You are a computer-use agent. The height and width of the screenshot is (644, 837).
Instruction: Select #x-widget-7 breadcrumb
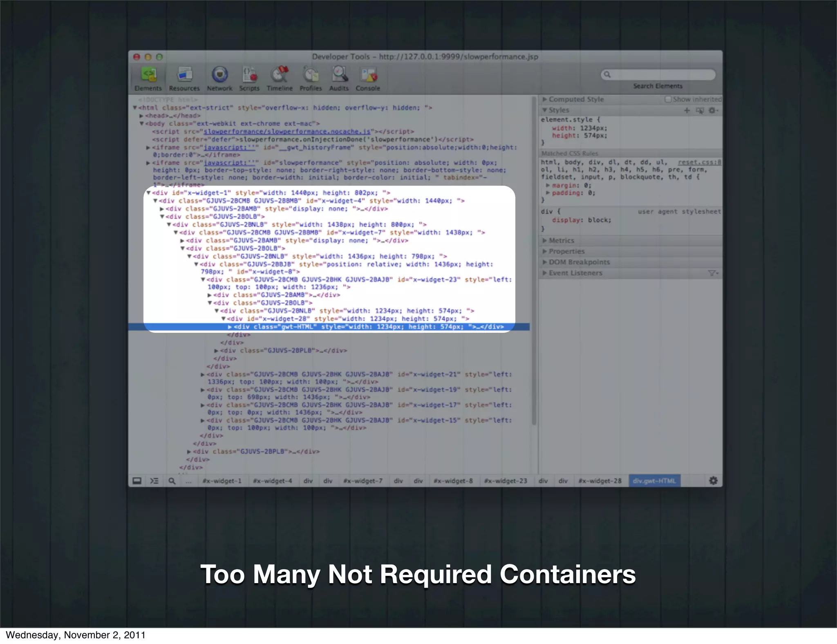click(363, 481)
